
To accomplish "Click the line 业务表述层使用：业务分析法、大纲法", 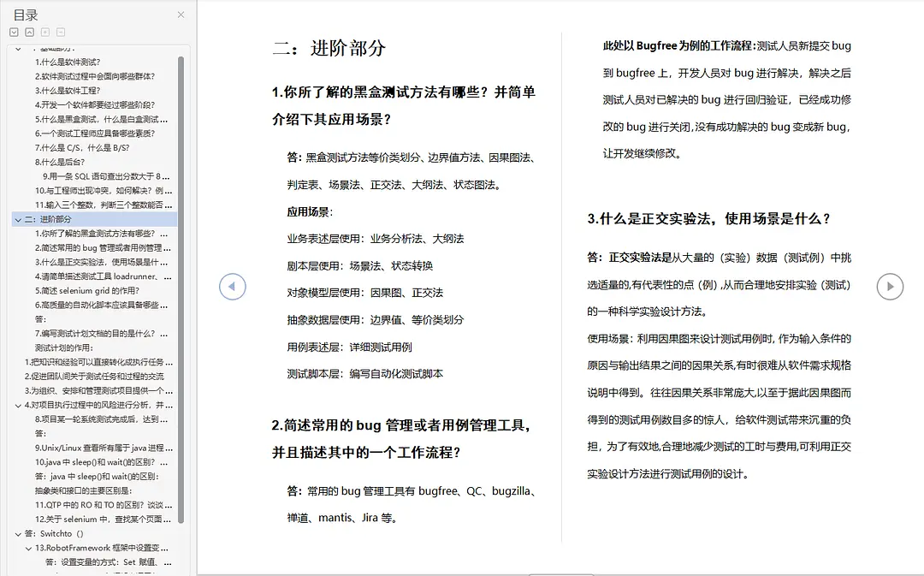I will click(376, 239).
